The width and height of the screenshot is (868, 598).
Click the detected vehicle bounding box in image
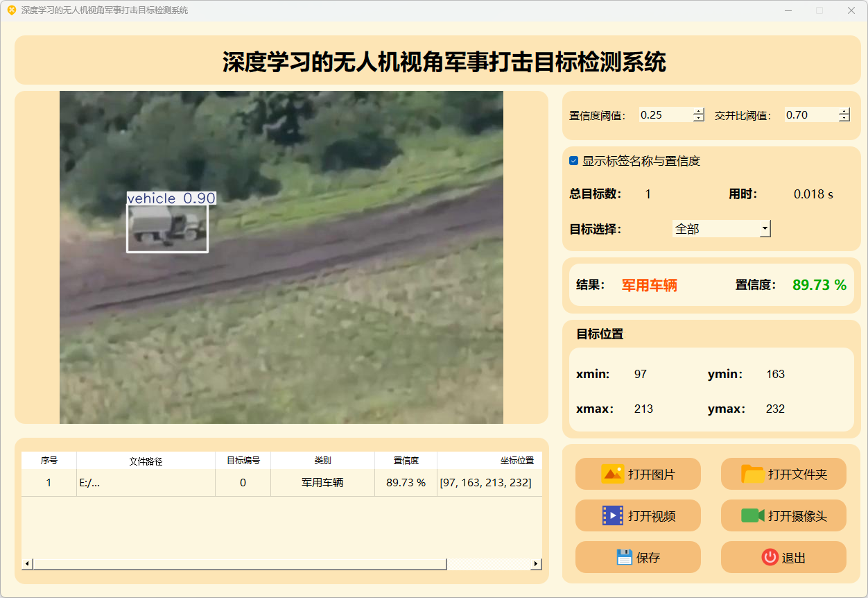coord(167,228)
